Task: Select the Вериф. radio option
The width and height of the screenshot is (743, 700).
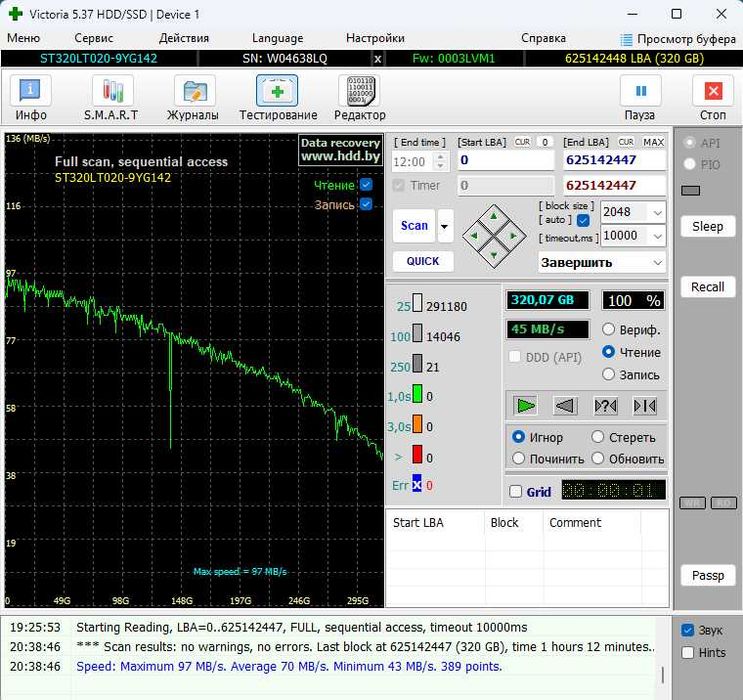Action: (609, 330)
